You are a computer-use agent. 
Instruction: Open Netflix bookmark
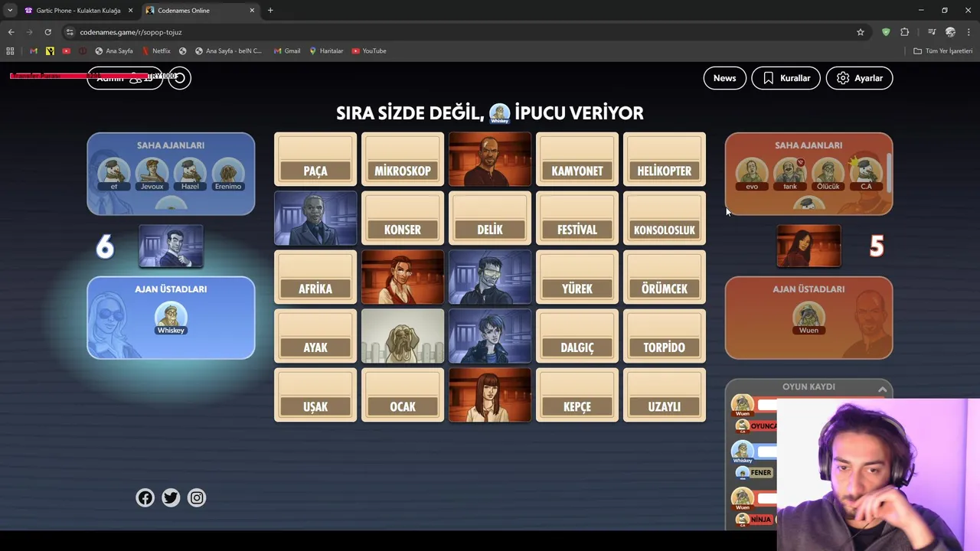coord(156,51)
